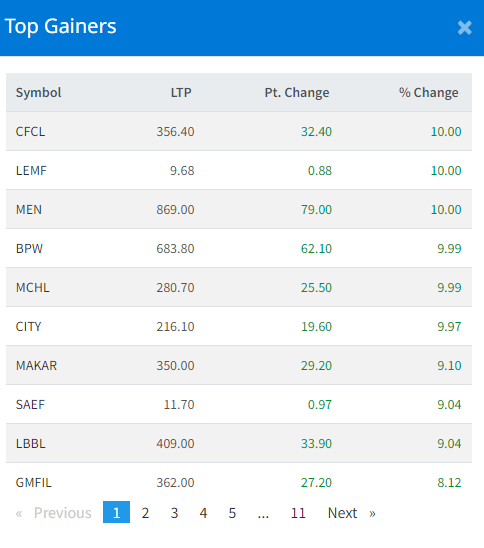The height and width of the screenshot is (548, 484).
Task: Click the Previous page link
Action: pyautogui.click(x=54, y=513)
